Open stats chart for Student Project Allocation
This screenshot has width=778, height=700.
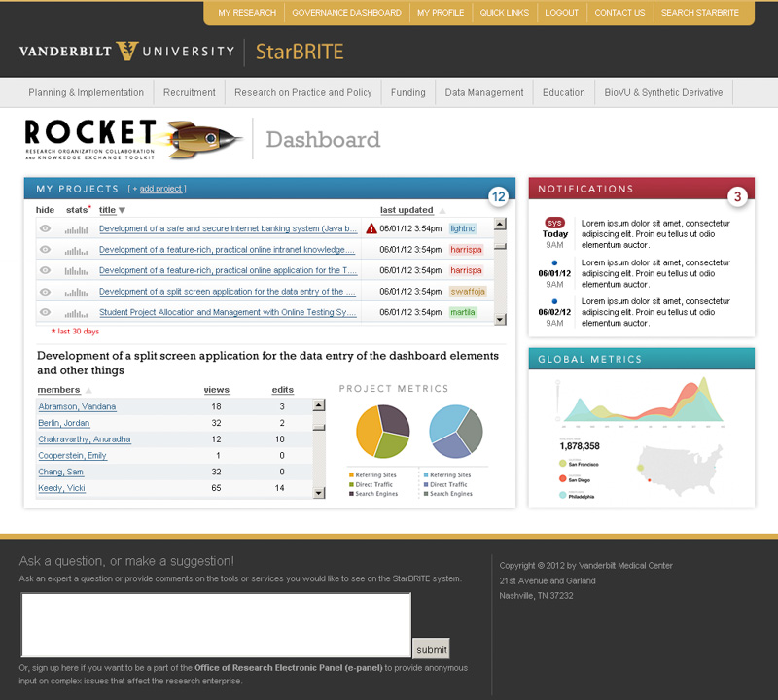pyautogui.click(x=76, y=313)
